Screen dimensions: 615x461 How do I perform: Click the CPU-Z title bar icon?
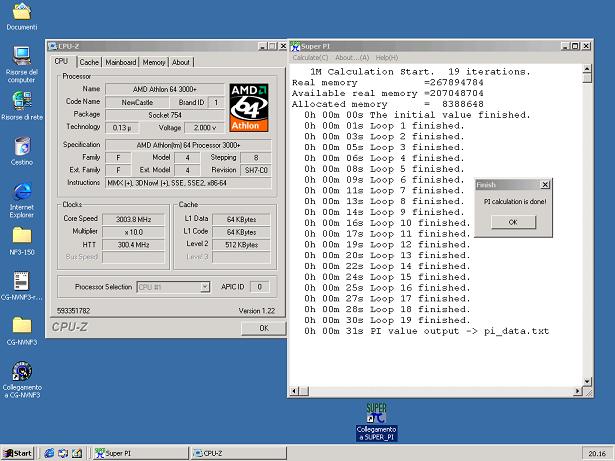[52, 46]
